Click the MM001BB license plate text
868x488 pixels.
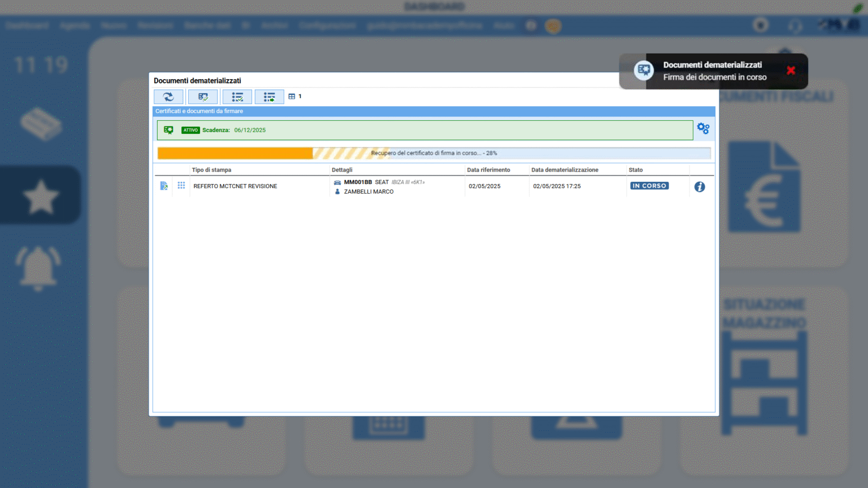(x=358, y=182)
